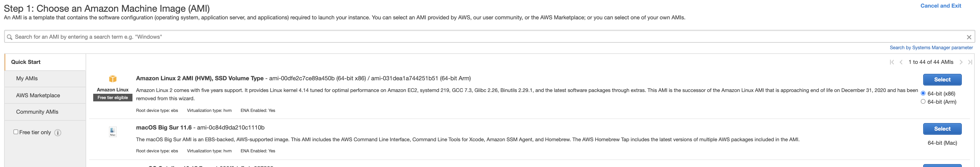This screenshot has height=167, width=980.
Task: Click the Amazon Linux box icon
Action: click(113, 79)
